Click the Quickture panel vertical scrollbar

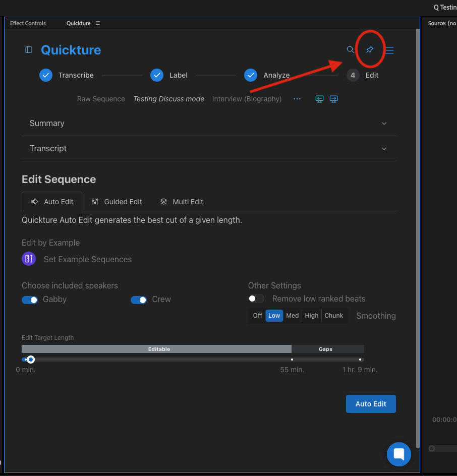pyautogui.click(x=418, y=239)
